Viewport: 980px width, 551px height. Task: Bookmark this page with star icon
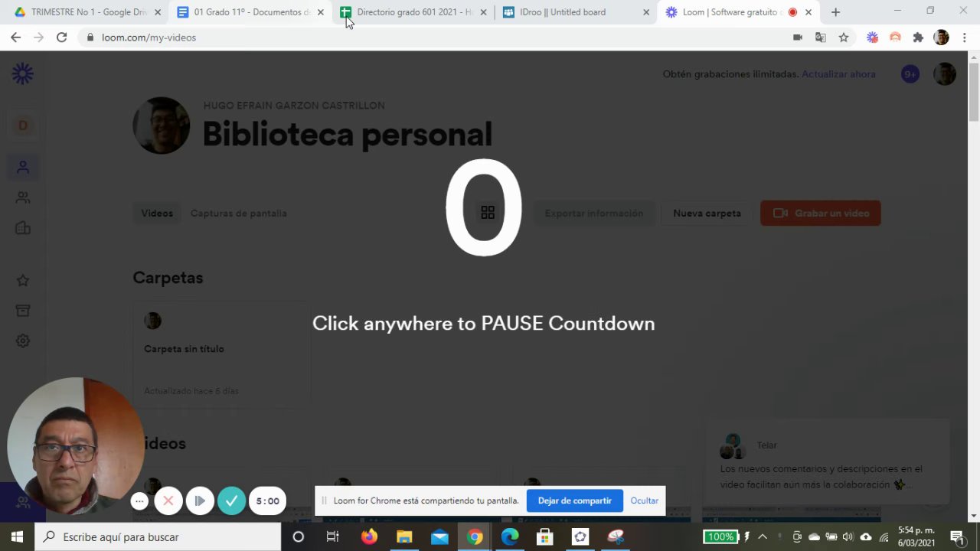coord(843,37)
